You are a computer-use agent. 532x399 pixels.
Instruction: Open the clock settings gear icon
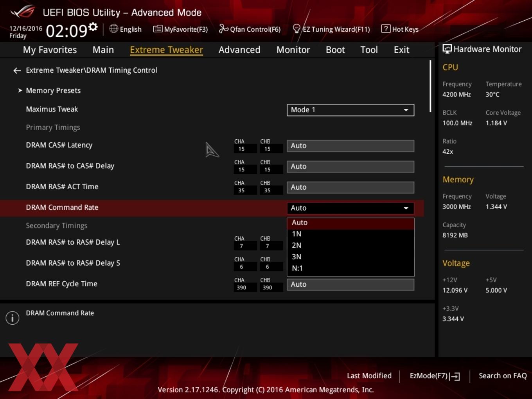[93, 27]
